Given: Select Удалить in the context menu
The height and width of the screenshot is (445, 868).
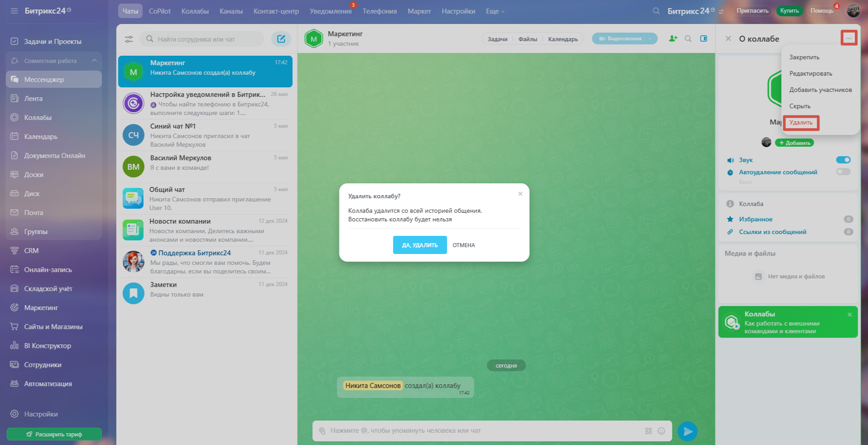Looking at the screenshot, I should coord(800,123).
